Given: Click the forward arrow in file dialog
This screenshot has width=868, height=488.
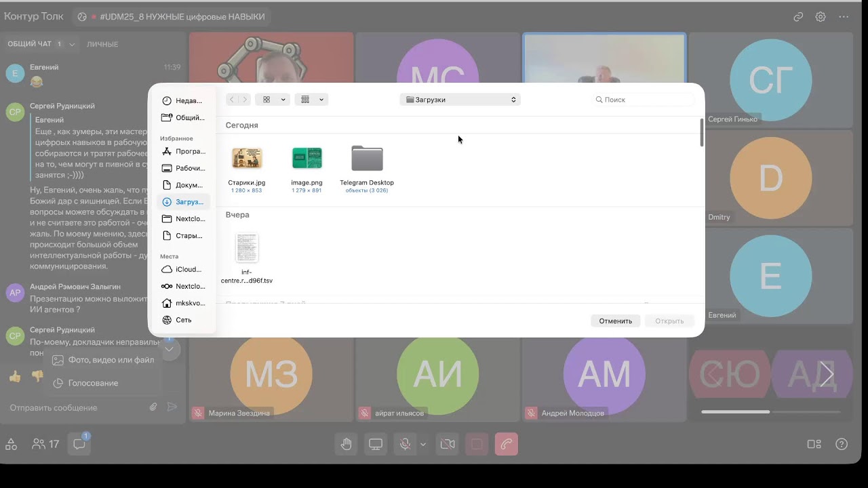Looking at the screenshot, I should tap(245, 100).
